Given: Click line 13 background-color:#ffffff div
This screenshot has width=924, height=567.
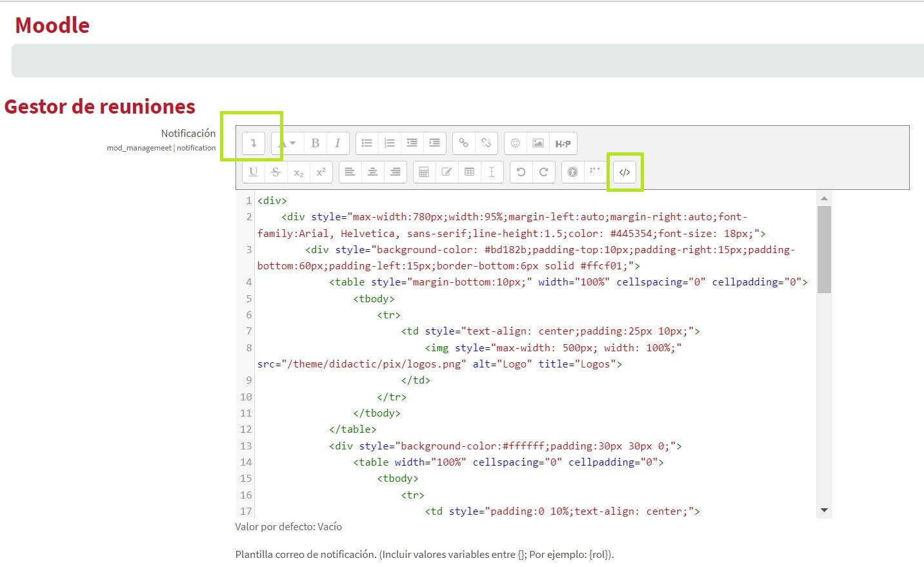Looking at the screenshot, I should point(505,446).
